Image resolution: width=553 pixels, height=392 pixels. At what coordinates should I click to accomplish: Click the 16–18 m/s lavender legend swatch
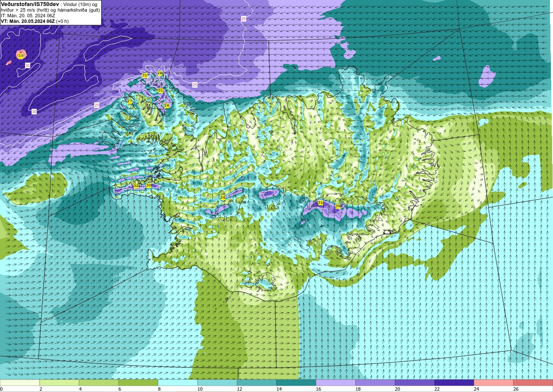click(336, 383)
